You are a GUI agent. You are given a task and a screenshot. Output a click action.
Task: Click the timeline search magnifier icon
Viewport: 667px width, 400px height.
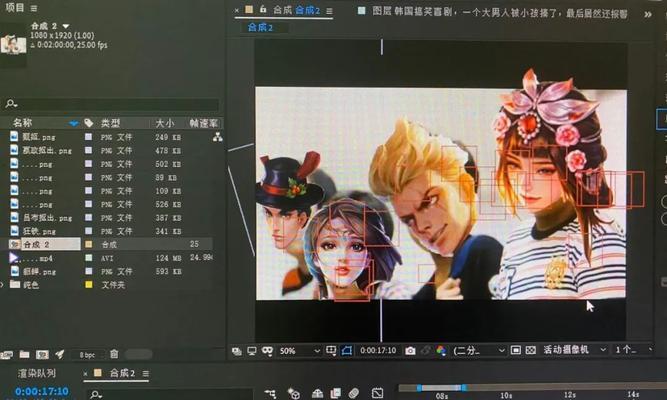pyautogui.click(x=96, y=394)
